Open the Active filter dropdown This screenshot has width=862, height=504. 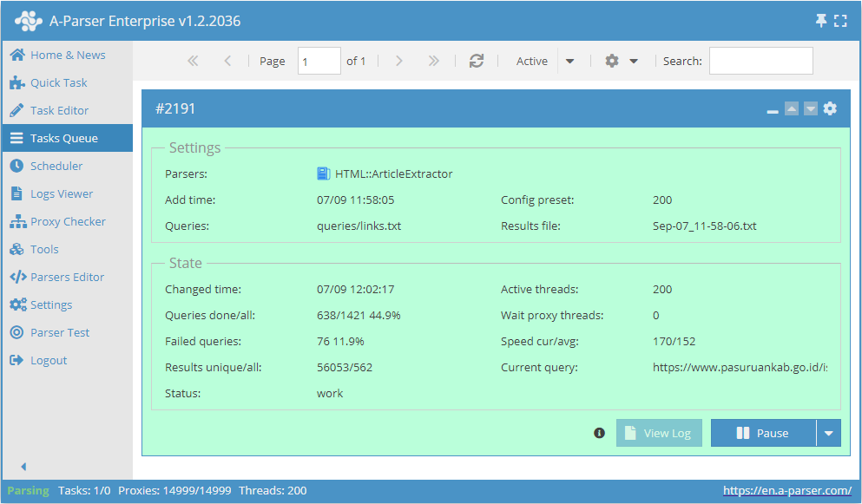(x=569, y=61)
